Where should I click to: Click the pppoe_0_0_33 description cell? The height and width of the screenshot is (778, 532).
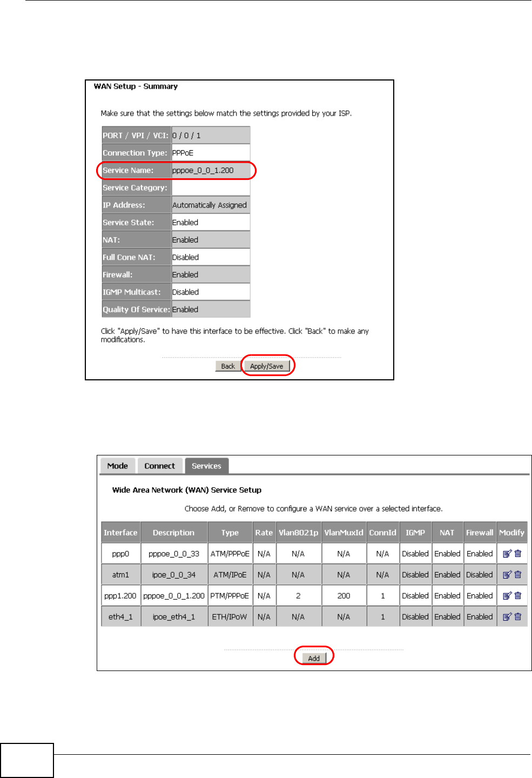point(174,554)
